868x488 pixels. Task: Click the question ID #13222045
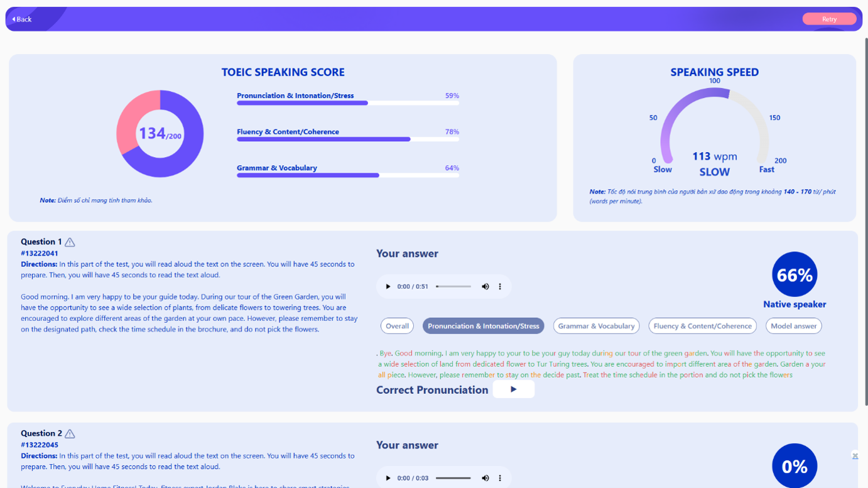pos(40,445)
